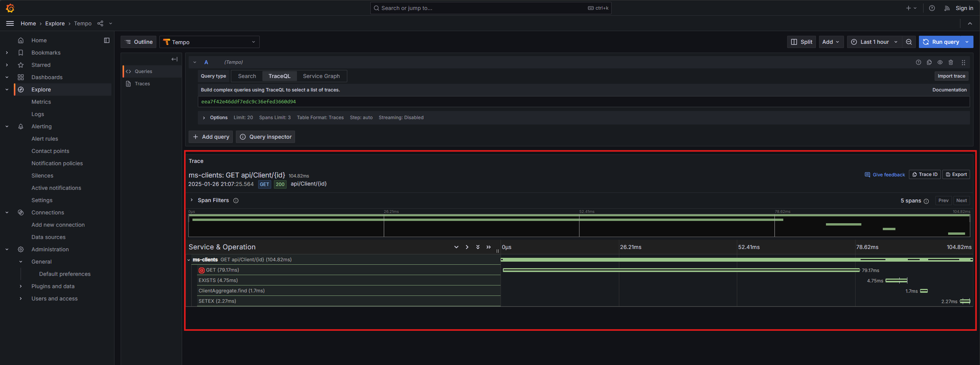The image size is (980, 365).
Task: Open the plus new menu in top bar
Action: point(911,8)
